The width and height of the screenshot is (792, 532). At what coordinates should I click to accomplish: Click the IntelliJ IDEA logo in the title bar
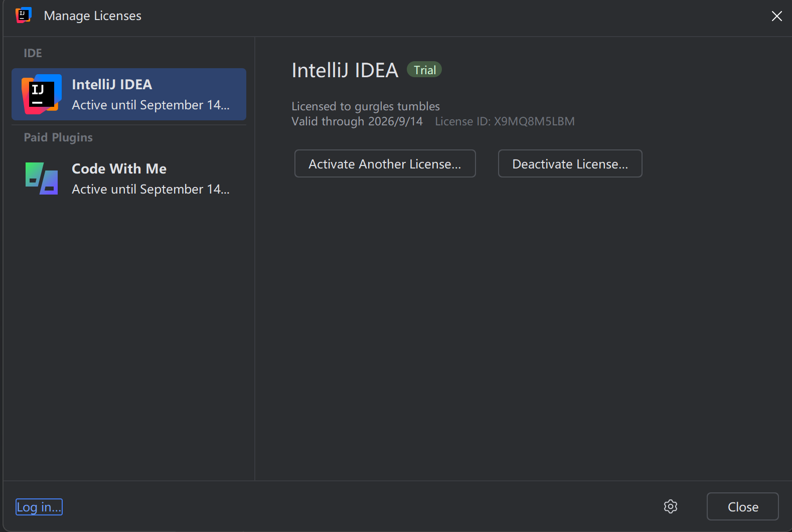tap(24, 15)
